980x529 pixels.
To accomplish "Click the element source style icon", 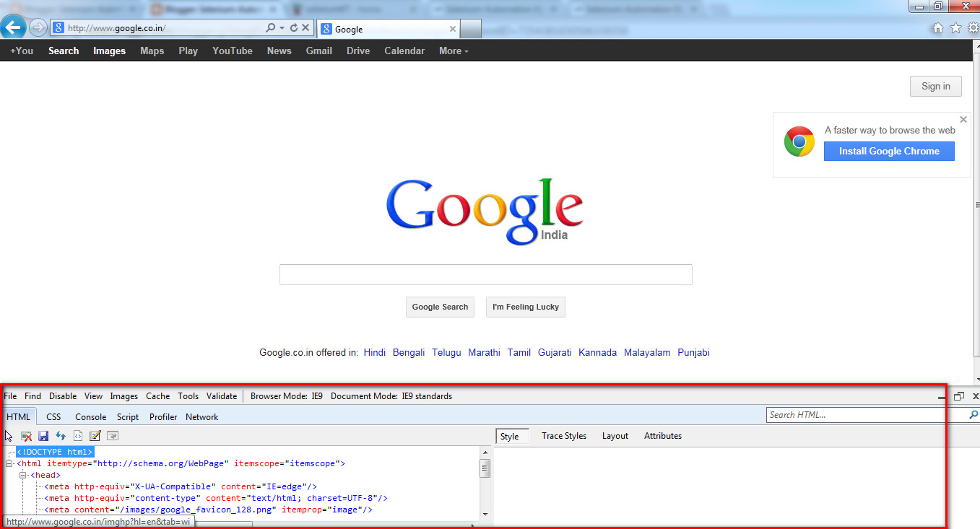I will tap(78, 436).
